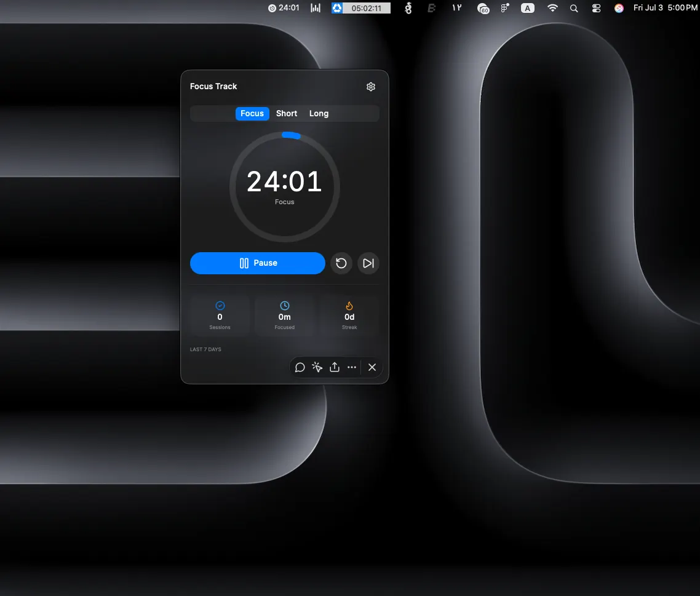Click the Focused clock icon

(x=284, y=306)
